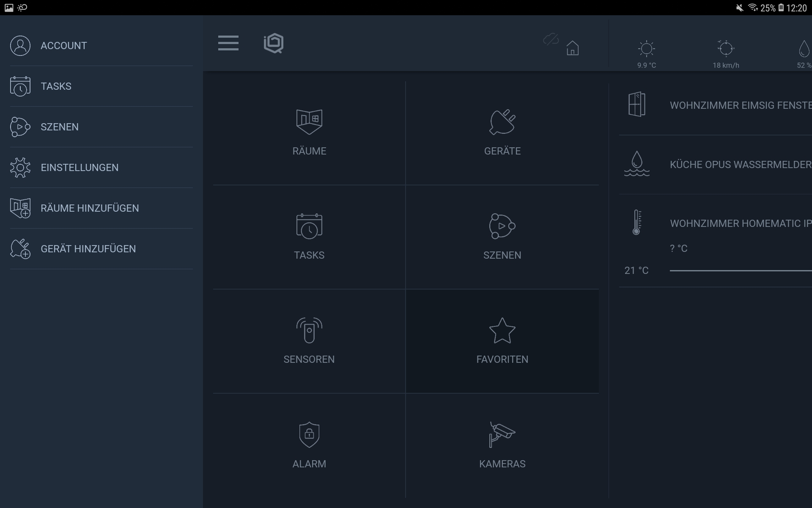Tap the home icon in header
The height and width of the screenshot is (508, 812).
coord(572,48)
